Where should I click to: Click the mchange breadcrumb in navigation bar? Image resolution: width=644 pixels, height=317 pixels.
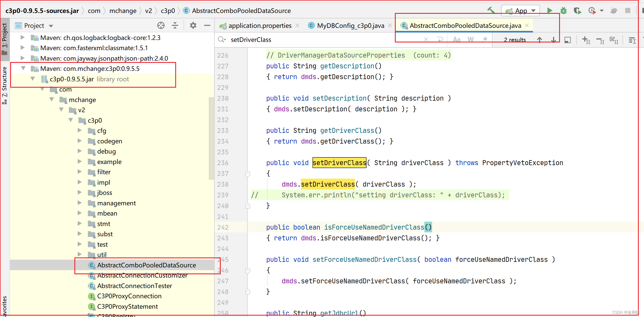click(123, 11)
